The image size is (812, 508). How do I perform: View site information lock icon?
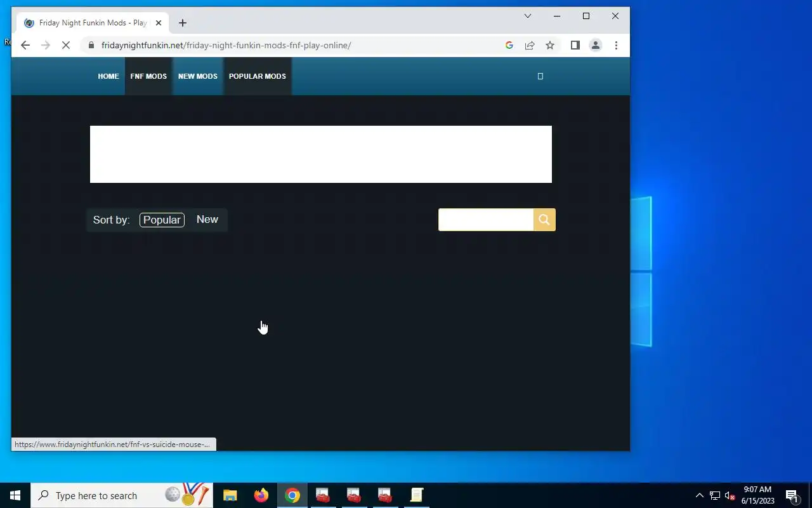[91, 45]
